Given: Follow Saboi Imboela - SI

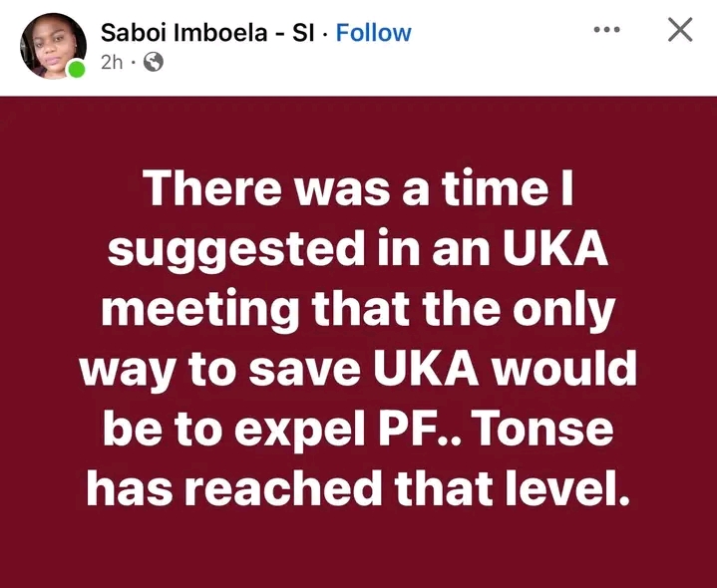Looking at the screenshot, I should [374, 33].
